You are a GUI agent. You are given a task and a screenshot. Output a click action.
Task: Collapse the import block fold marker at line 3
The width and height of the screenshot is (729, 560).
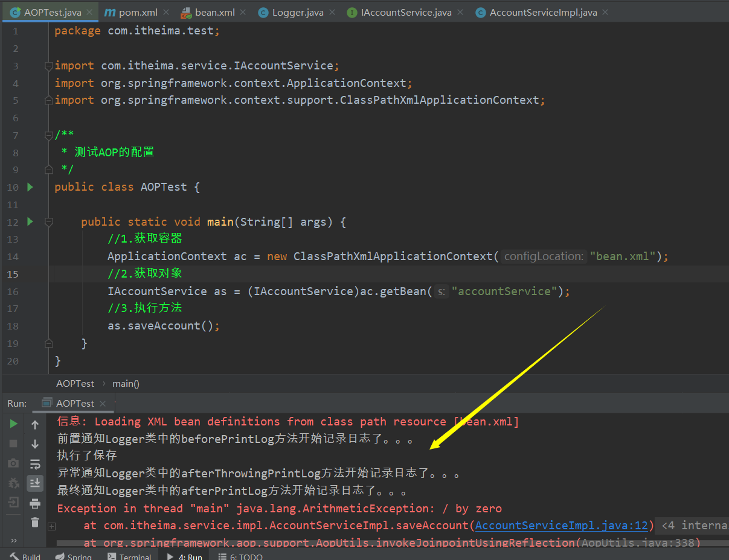coord(49,66)
